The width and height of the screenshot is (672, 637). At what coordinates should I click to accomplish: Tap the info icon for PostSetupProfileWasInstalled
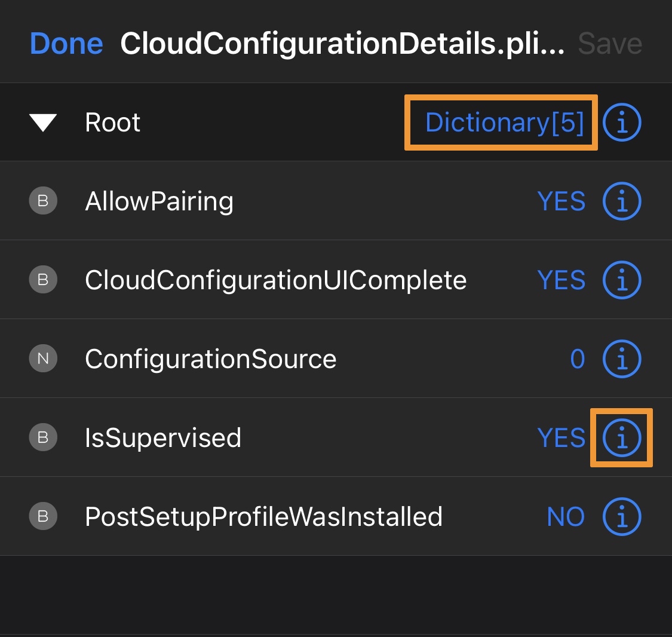tap(622, 516)
